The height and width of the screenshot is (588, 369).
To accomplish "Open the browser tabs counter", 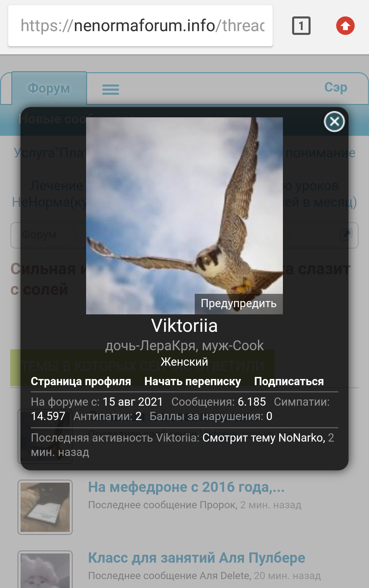I will pyautogui.click(x=301, y=26).
